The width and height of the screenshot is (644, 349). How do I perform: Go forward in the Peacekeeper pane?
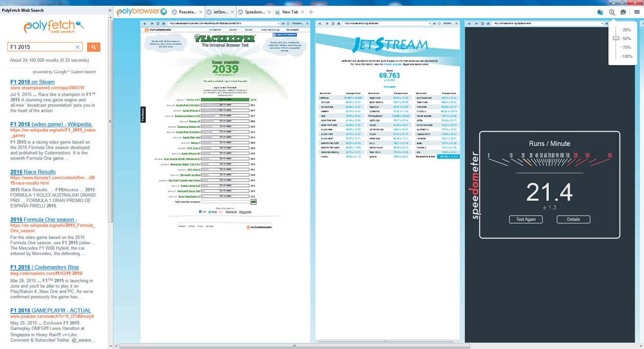click(151, 24)
